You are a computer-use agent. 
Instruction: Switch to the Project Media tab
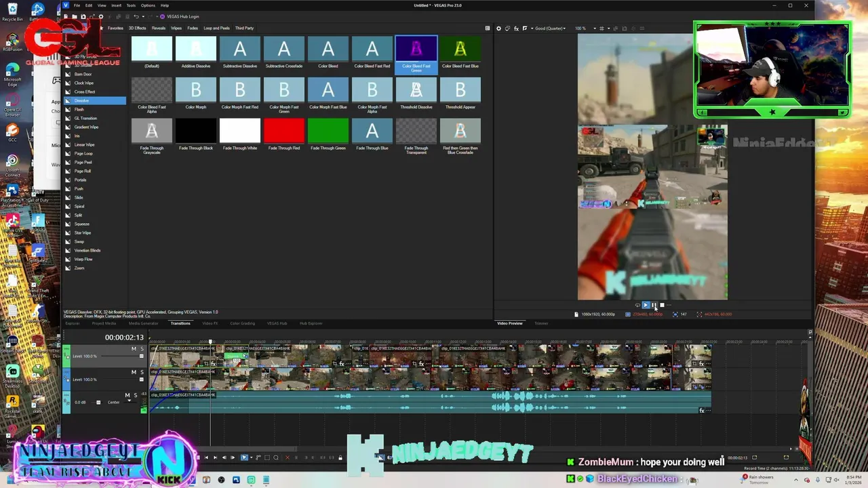[104, 323]
